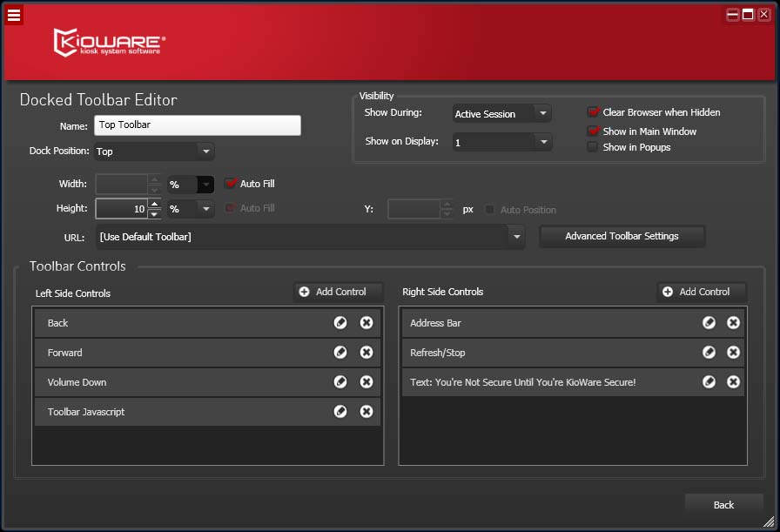Open the Height unit dropdown
The width and height of the screenshot is (780, 532).
click(191, 208)
